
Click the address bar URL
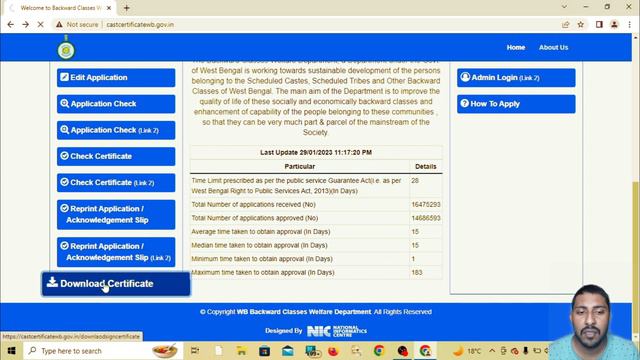(x=140, y=24)
